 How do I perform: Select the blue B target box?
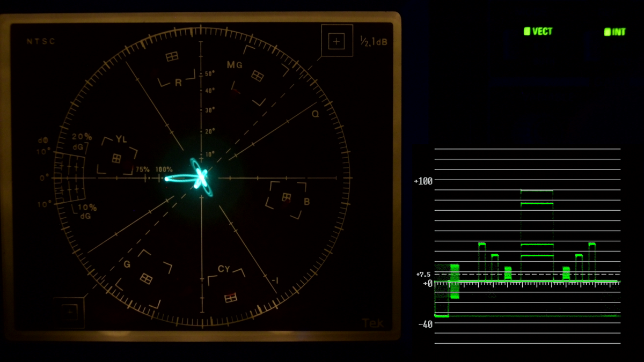287,197
